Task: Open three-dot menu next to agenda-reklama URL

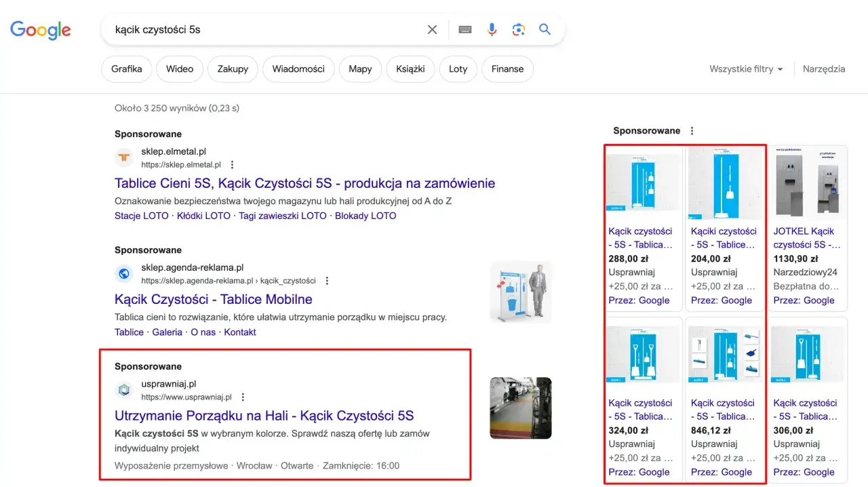Action: point(327,281)
